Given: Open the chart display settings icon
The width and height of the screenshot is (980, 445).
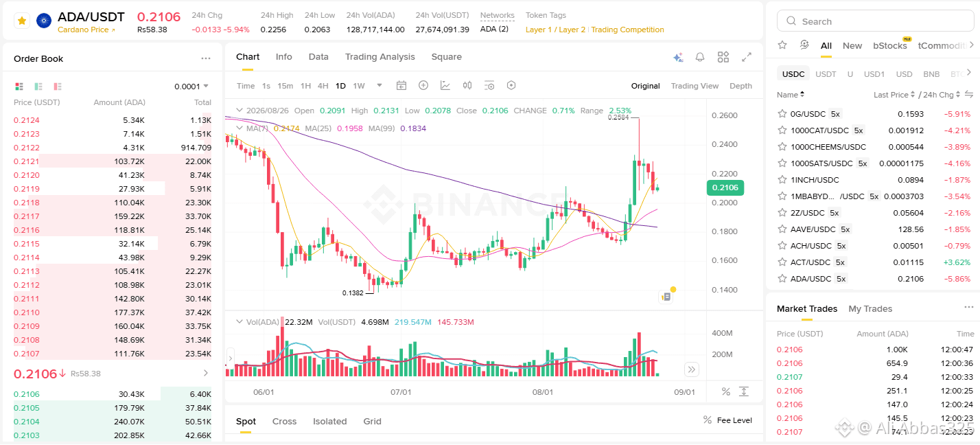Looking at the screenshot, I should click(489, 86).
